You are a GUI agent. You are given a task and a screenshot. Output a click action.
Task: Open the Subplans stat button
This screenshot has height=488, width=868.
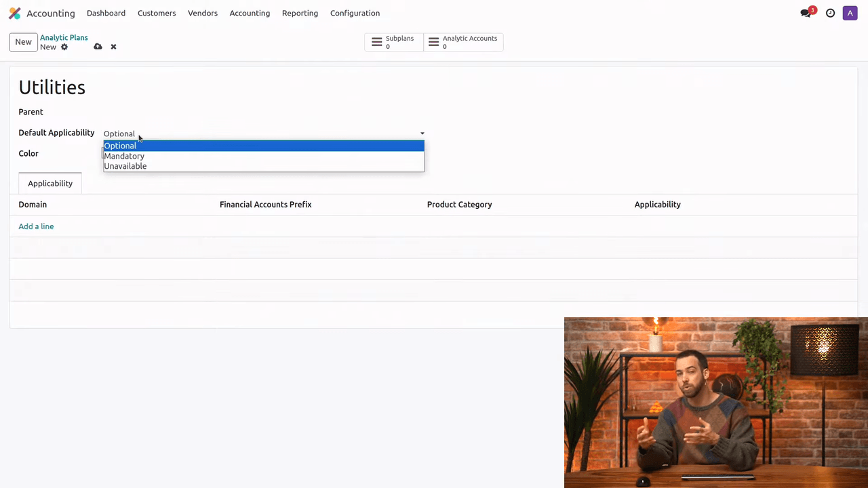tap(393, 42)
